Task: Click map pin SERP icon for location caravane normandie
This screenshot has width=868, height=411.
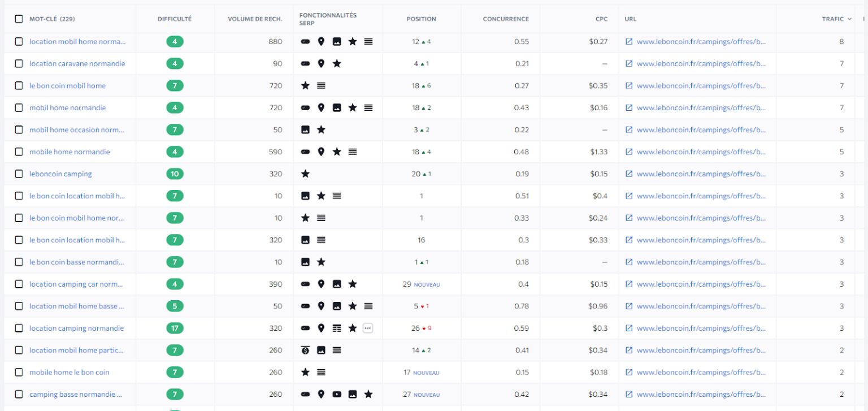Action: 321,64
